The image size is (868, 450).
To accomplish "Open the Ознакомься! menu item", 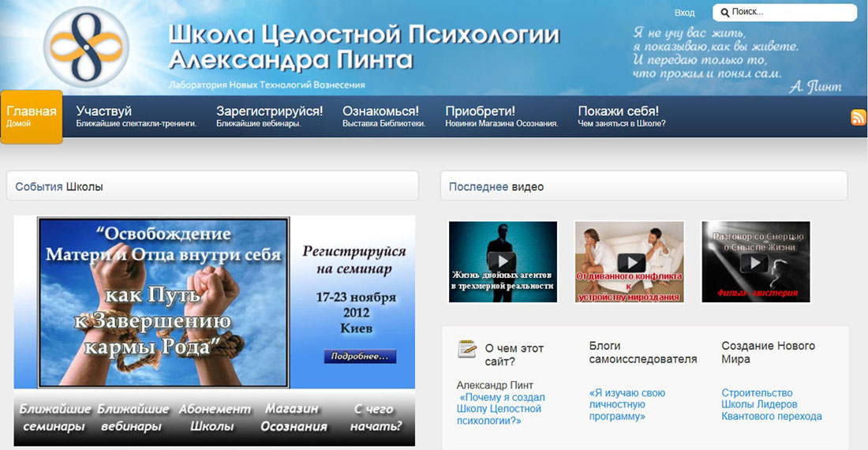I will point(383,116).
